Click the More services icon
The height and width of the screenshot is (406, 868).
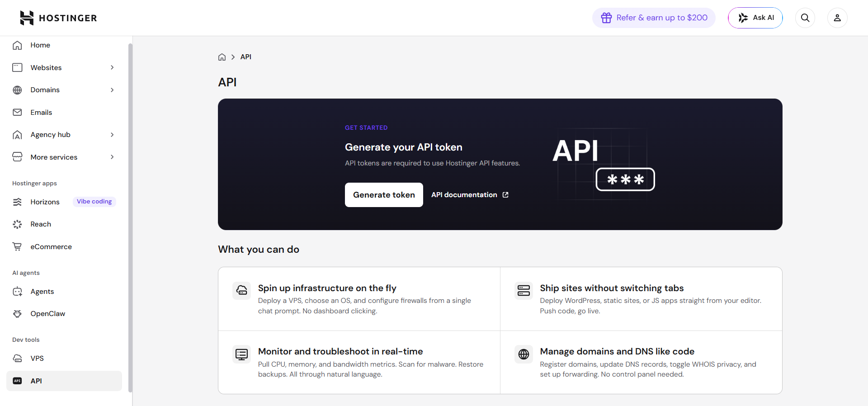17,157
